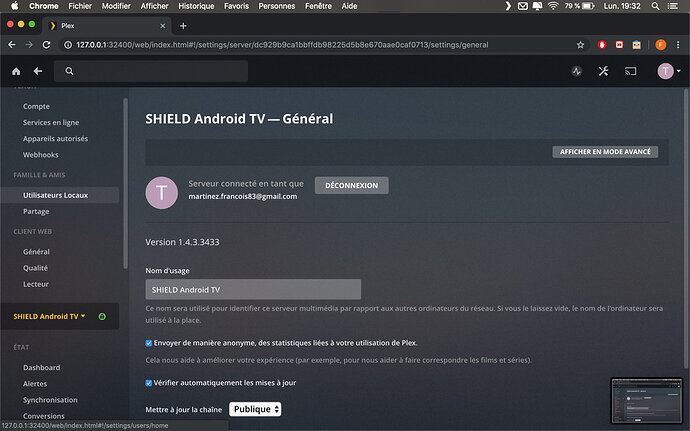Open the Alertes page
The image size is (690, 431).
coord(35,384)
